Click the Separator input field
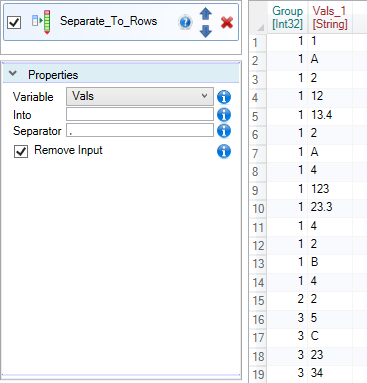Screen dimensions: 367x383 point(140,130)
